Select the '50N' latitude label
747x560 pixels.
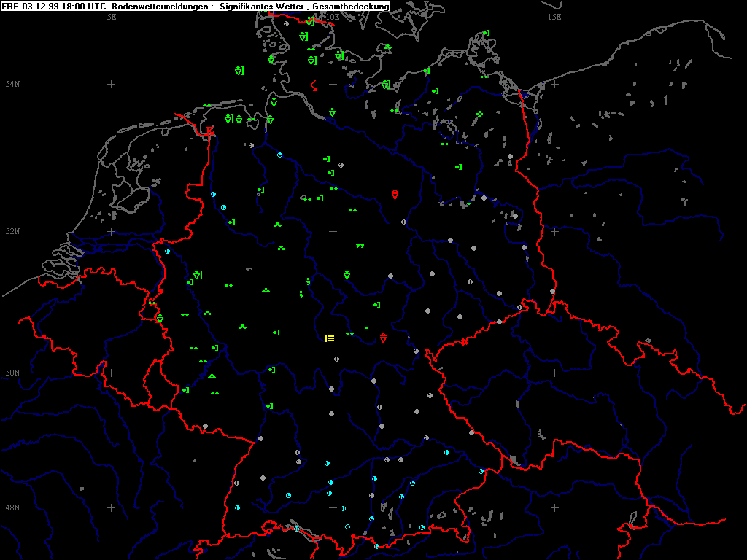tap(12, 373)
